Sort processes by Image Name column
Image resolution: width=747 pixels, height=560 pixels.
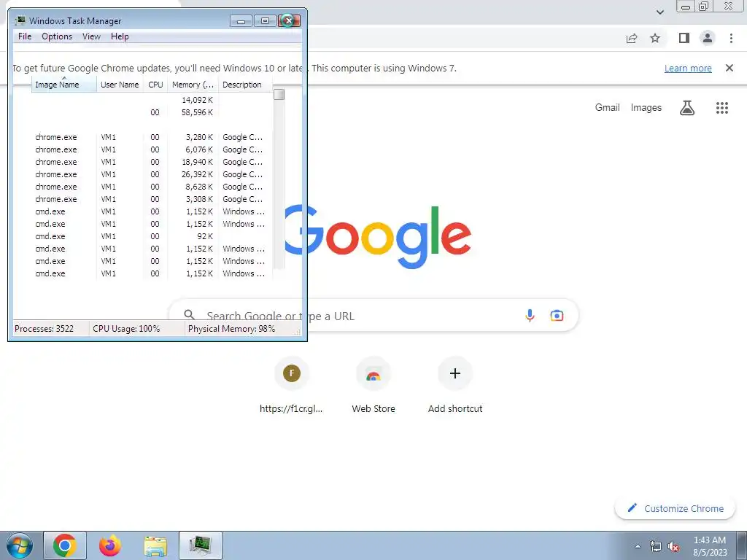click(x=64, y=85)
